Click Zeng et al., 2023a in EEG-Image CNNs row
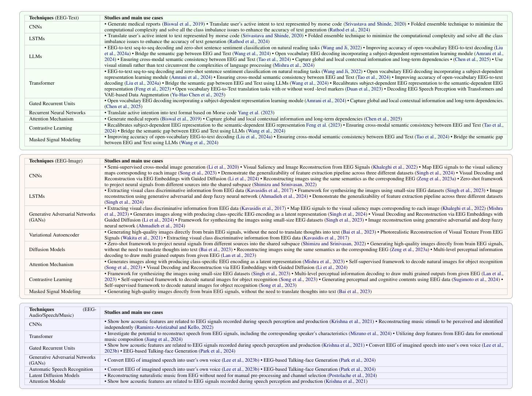Viewport: 532px width, 396px height. click(x=437, y=179)
